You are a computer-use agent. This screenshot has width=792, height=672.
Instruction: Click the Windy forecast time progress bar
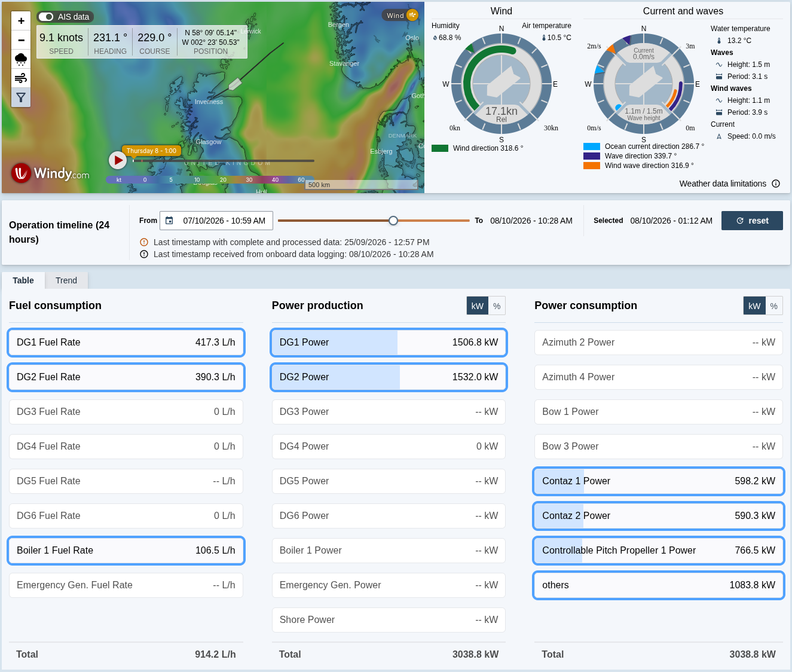pyautogui.click(x=223, y=160)
